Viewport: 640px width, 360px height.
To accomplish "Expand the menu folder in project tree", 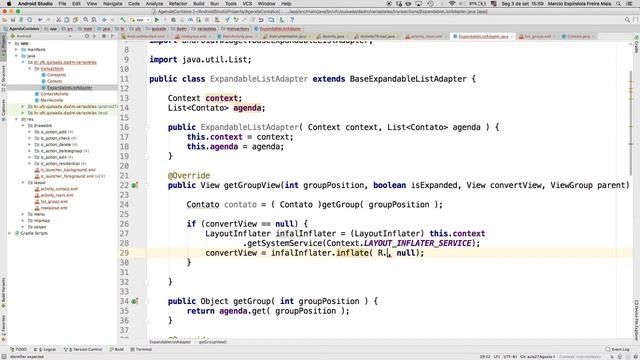I will 23,214.
